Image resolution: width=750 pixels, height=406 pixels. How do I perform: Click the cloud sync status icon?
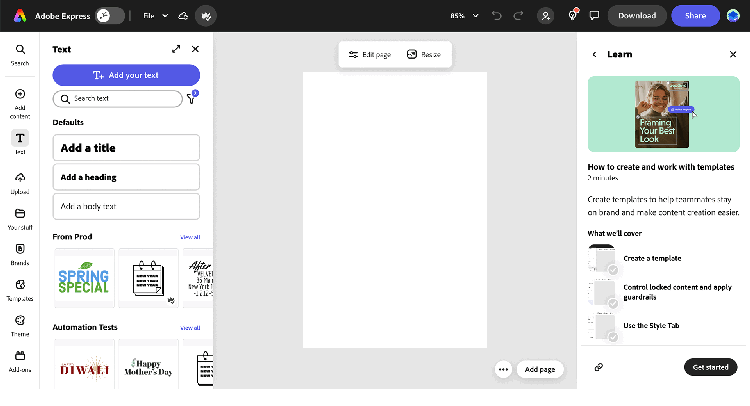pyautogui.click(x=183, y=16)
